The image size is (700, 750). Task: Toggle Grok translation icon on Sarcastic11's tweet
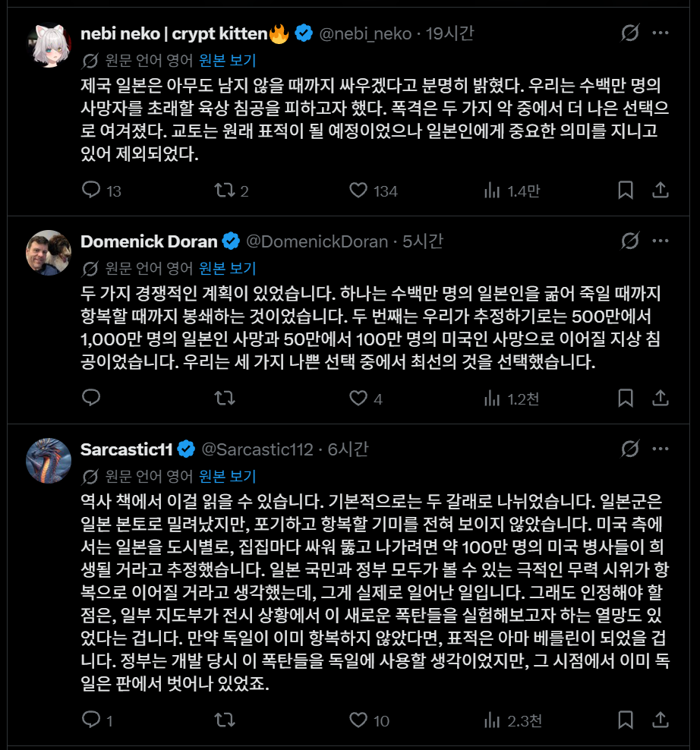click(629, 449)
